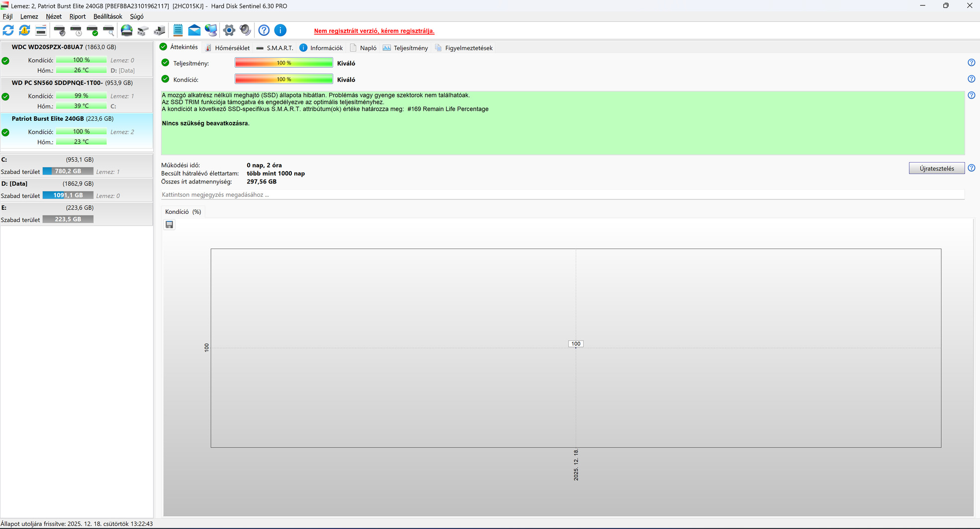This screenshot has height=529, width=980.
Task: Click the disk with speaker toolbar icon
Action: click(x=60, y=30)
